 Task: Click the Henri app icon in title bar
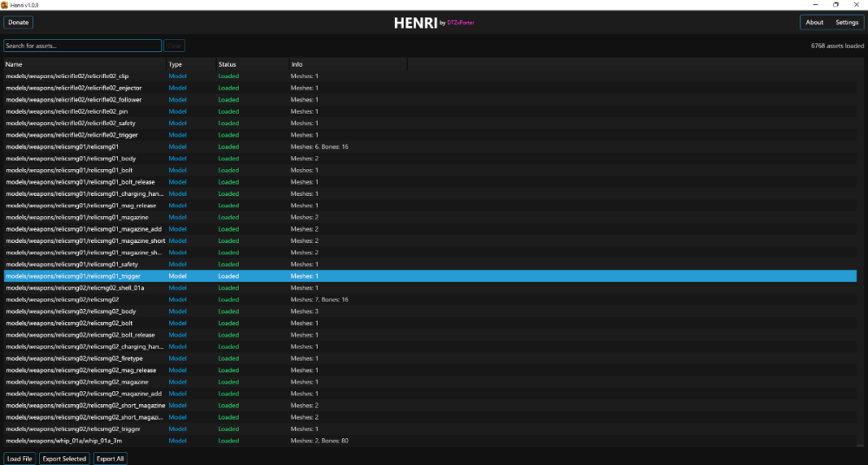(x=4, y=4)
